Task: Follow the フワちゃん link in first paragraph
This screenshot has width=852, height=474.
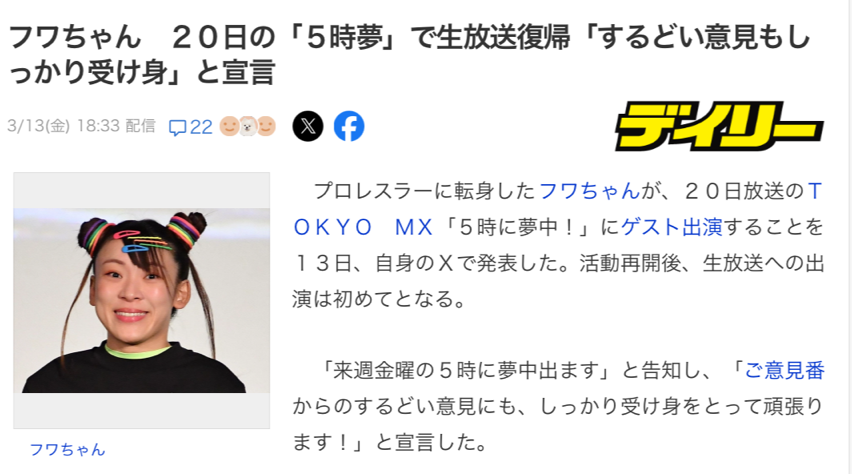Action: click(x=590, y=191)
